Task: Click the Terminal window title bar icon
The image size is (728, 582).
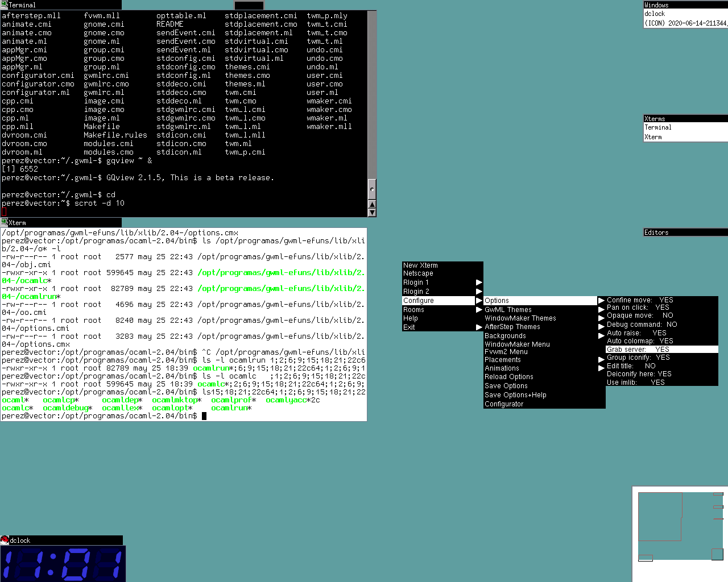Action: point(5,5)
